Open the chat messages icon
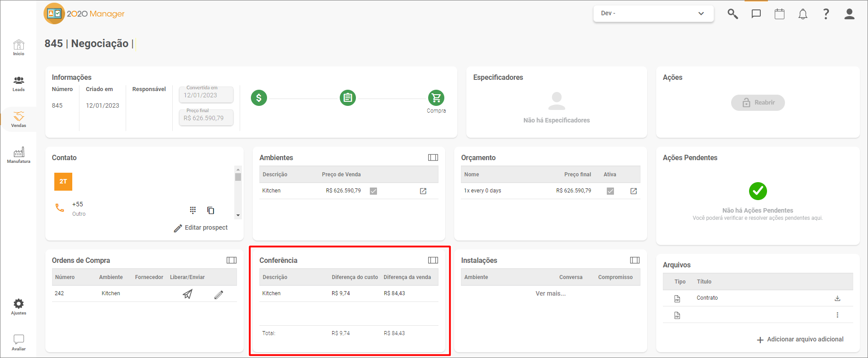The image size is (868, 358). click(756, 14)
